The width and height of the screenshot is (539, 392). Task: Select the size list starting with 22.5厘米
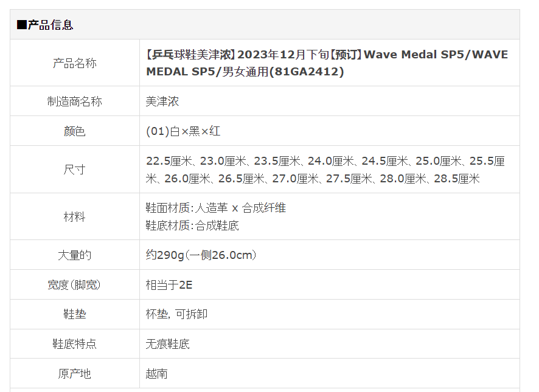point(325,170)
